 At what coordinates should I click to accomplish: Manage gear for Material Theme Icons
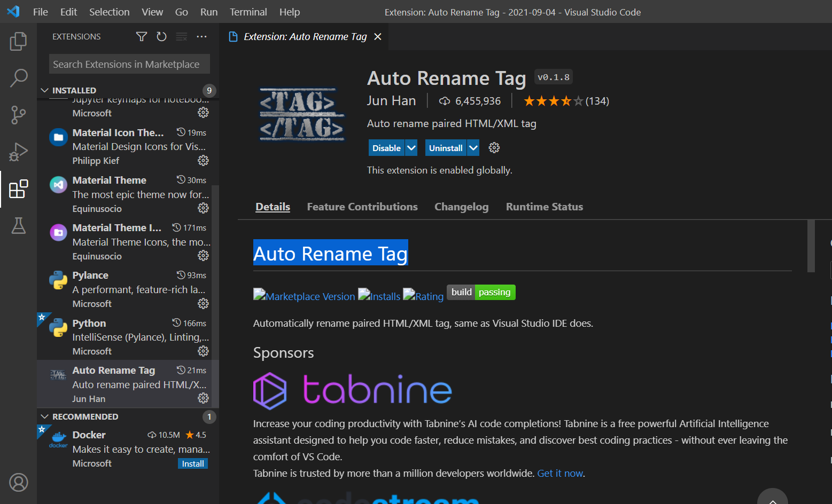pyautogui.click(x=203, y=256)
